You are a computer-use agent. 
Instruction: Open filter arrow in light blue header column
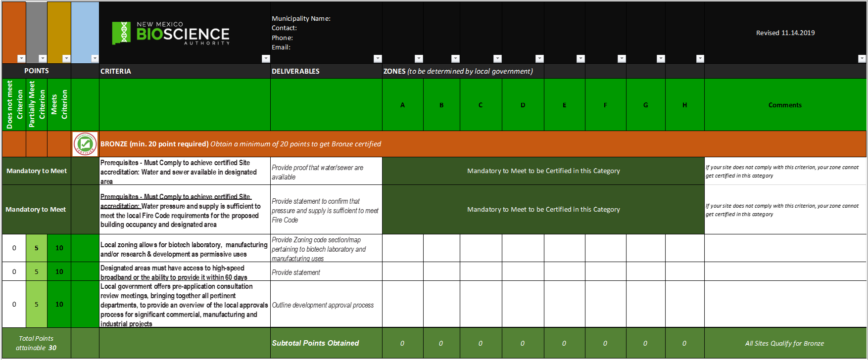click(95, 58)
